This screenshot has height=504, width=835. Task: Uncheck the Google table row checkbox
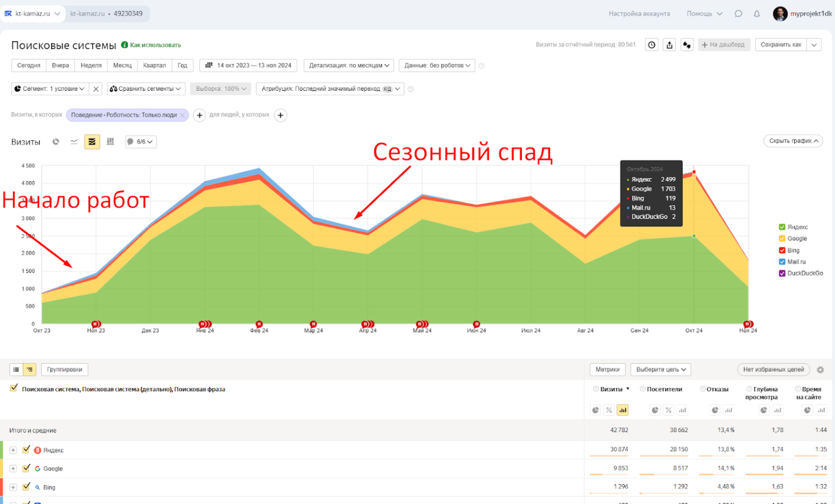pyautogui.click(x=26, y=468)
